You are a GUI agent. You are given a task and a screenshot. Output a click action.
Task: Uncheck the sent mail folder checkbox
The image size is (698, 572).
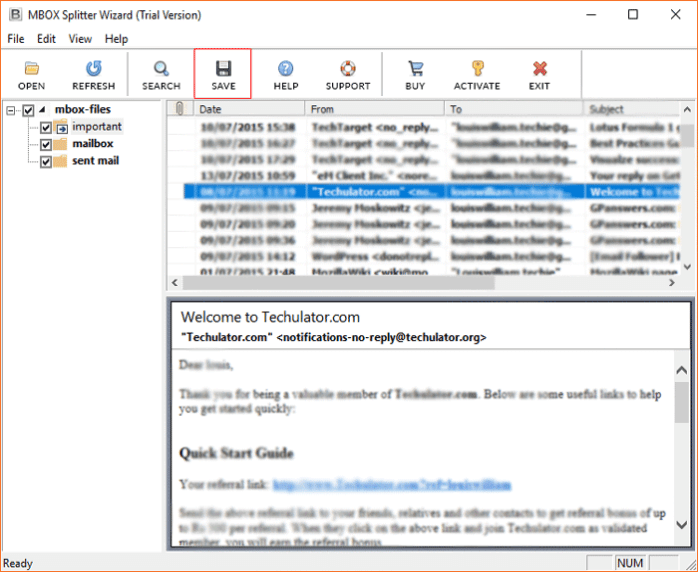[46, 162]
